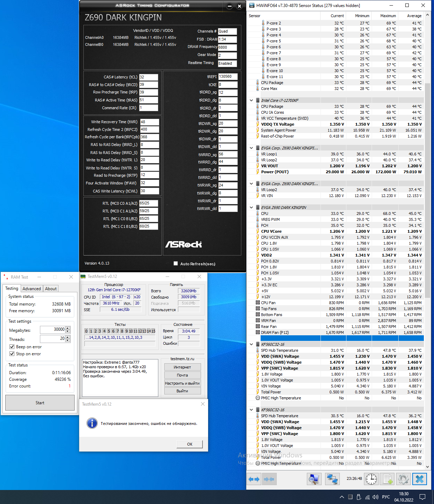The image size is (434, 504).
Task: Click the Почта button in TestMem5
Action: coord(182,375)
